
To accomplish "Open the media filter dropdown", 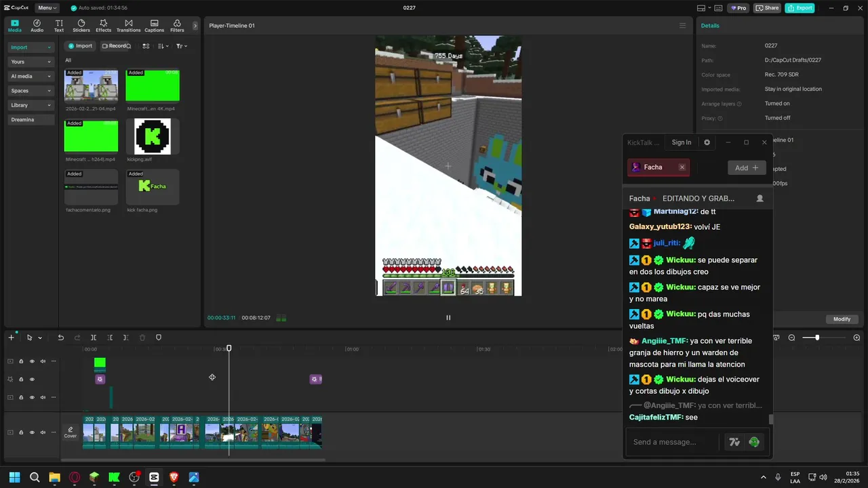I will click(x=181, y=46).
